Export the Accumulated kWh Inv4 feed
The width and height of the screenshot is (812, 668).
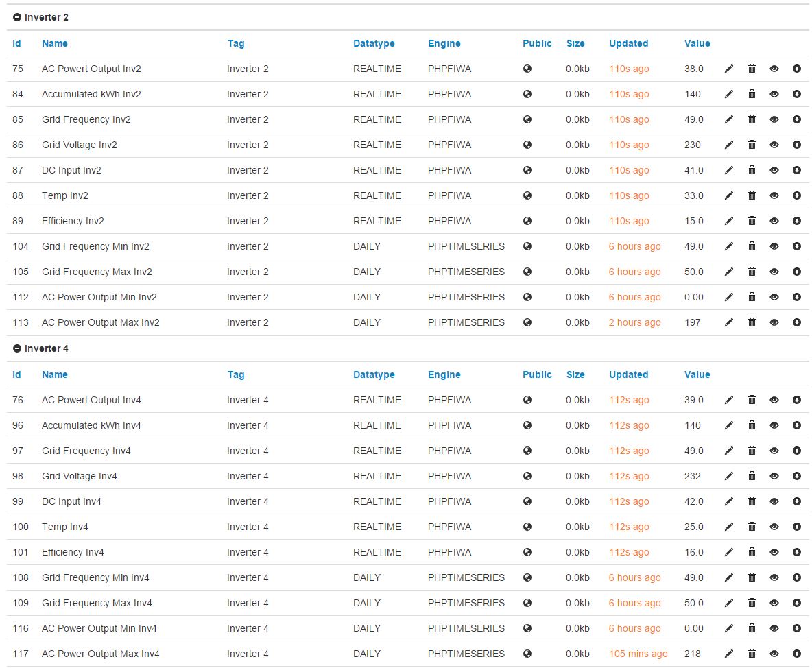pyautogui.click(x=797, y=425)
